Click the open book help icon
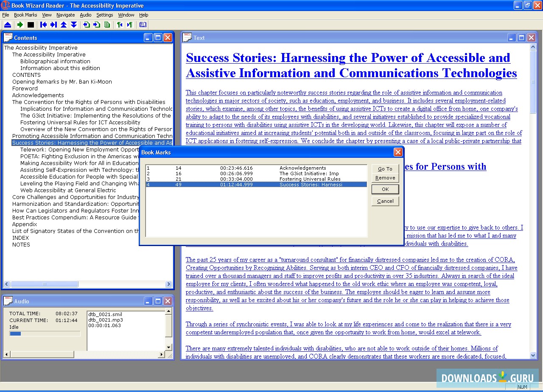The width and height of the screenshot is (543, 392). pyautogui.click(x=143, y=25)
